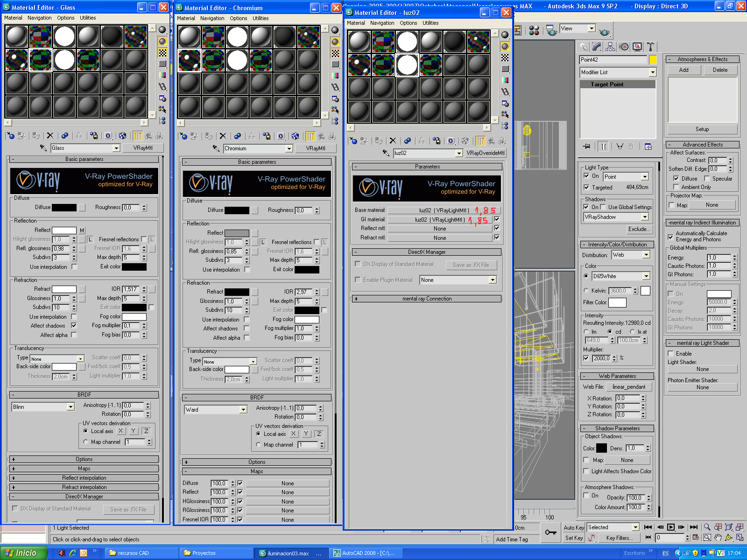Viewport: 747px width, 560px height.
Task: Click the Play Animation button
Action: pos(671,527)
